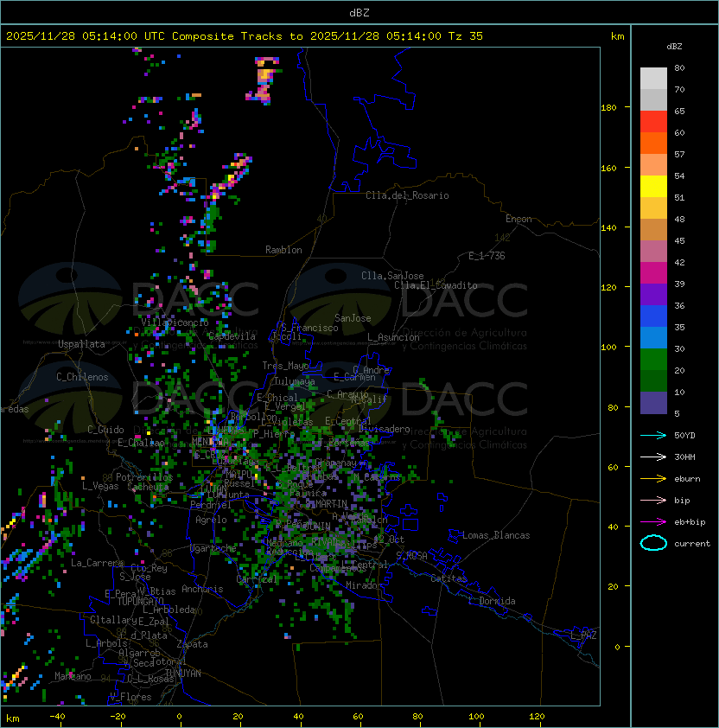Click the strong storm cell at the map's top edge

click(x=264, y=80)
